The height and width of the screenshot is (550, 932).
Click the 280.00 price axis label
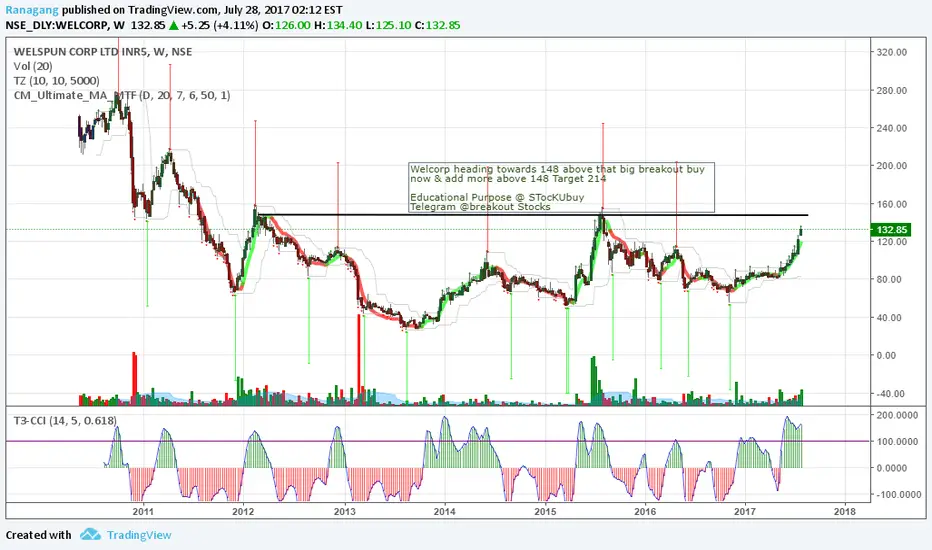tap(892, 90)
